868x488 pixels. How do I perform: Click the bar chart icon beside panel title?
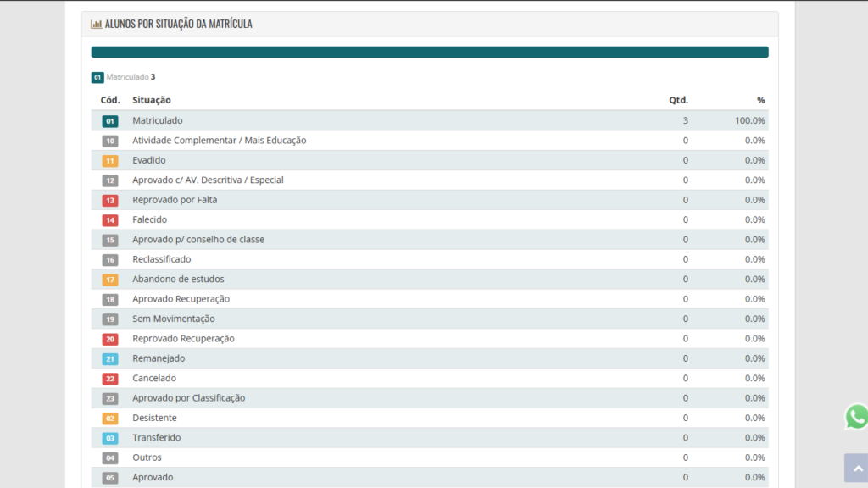click(97, 24)
